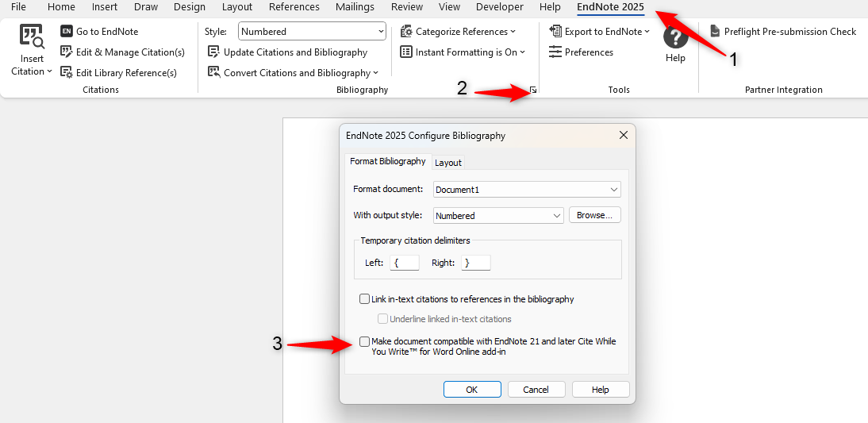
Task: Open the EndNote Help question mark icon
Action: (x=675, y=38)
